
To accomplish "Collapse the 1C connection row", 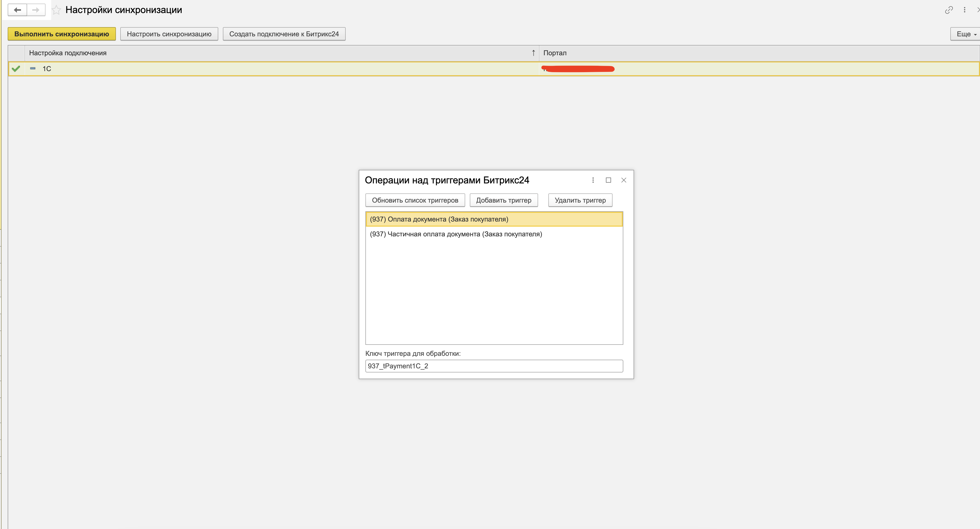I will (x=33, y=69).
